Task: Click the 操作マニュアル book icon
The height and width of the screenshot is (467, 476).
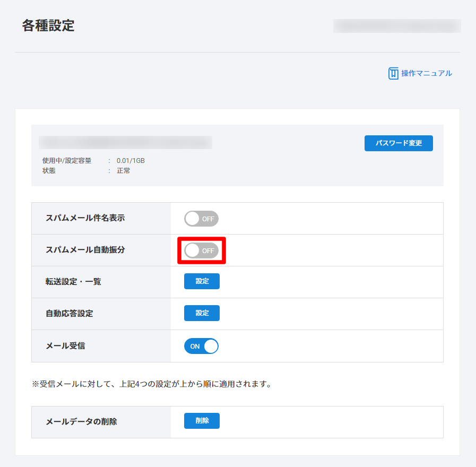Action: (393, 73)
